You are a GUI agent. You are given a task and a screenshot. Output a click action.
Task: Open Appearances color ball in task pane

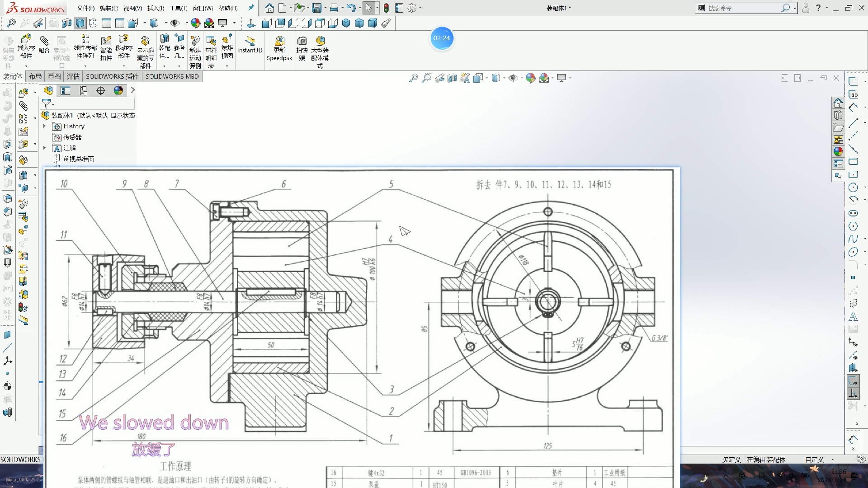point(838,151)
